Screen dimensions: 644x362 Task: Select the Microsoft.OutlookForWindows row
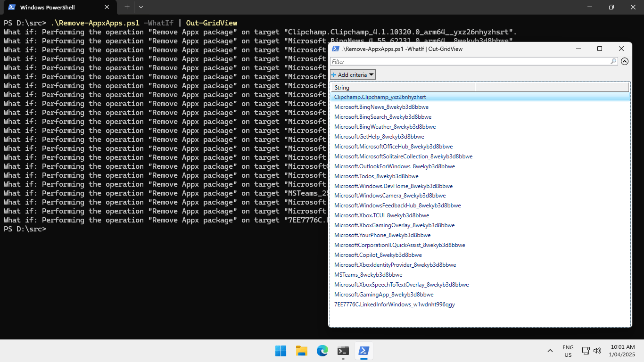(x=480, y=166)
